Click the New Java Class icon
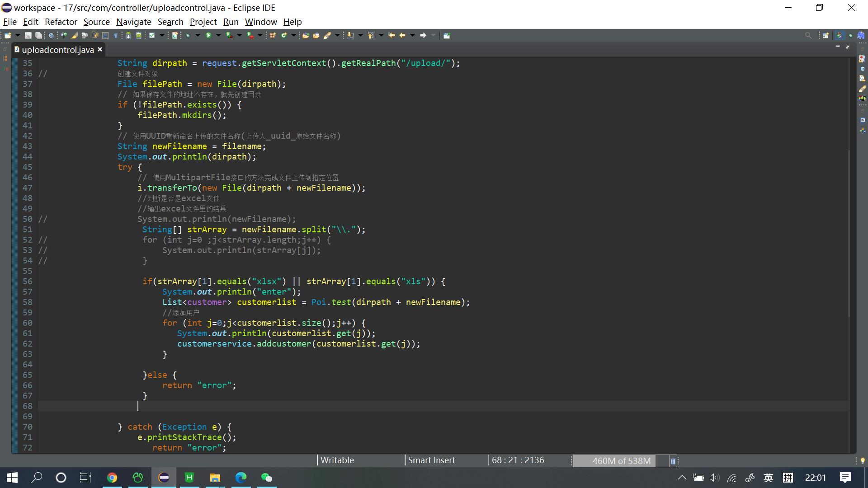Image resolution: width=868 pixels, height=488 pixels. [x=284, y=35]
